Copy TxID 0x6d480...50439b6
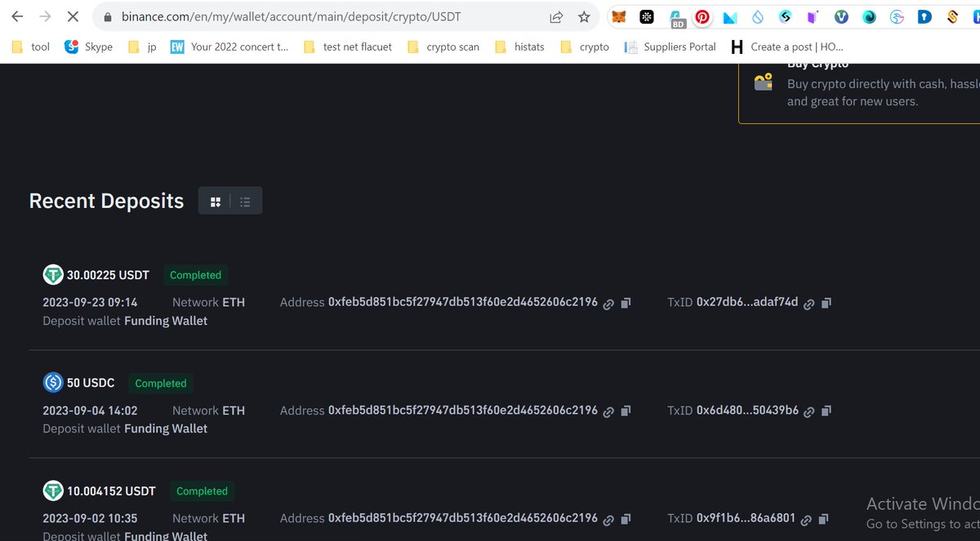The width and height of the screenshot is (980, 541). coord(826,411)
